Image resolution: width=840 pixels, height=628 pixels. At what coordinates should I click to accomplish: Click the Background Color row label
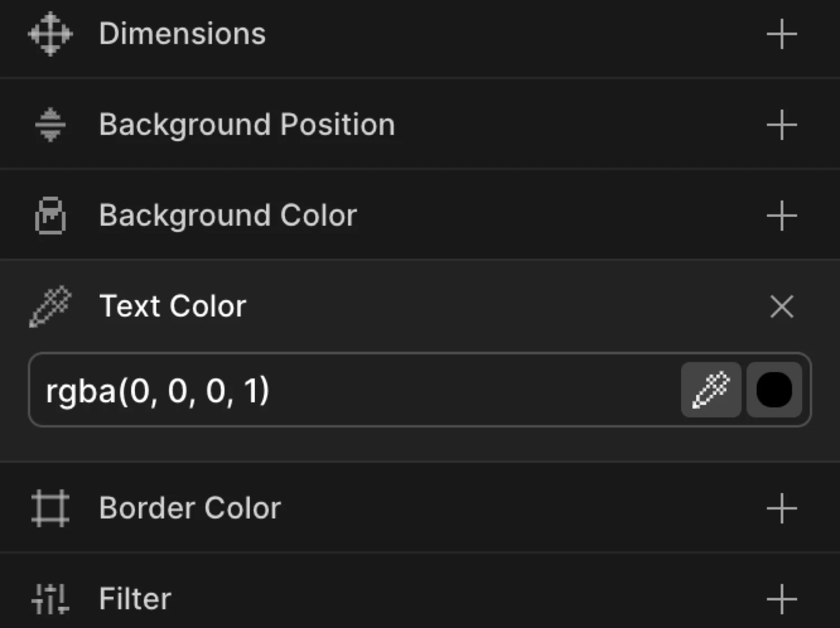click(228, 215)
